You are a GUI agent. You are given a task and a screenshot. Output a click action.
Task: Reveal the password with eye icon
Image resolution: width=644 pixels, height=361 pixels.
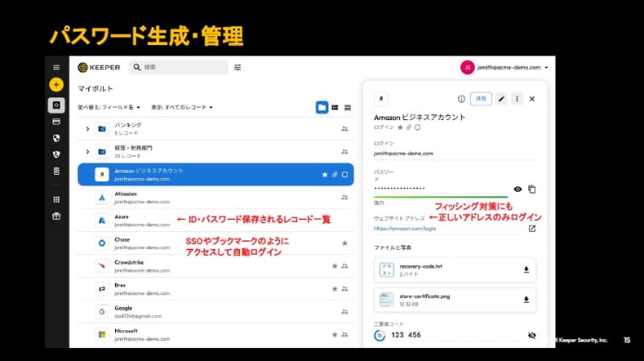click(x=518, y=189)
